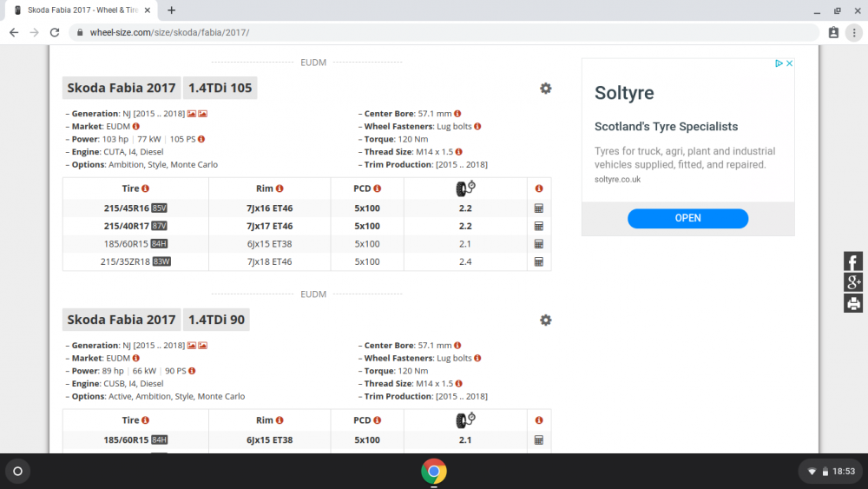
Task: View site security lock info
Action: (80, 33)
